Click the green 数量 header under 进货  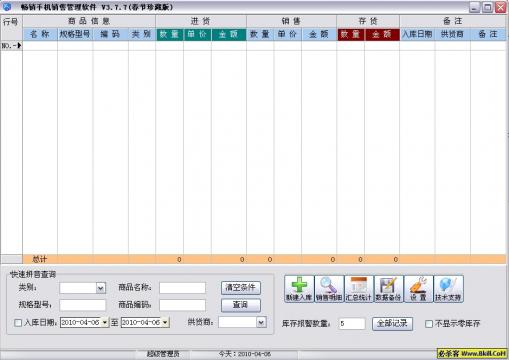tap(170, 34)
